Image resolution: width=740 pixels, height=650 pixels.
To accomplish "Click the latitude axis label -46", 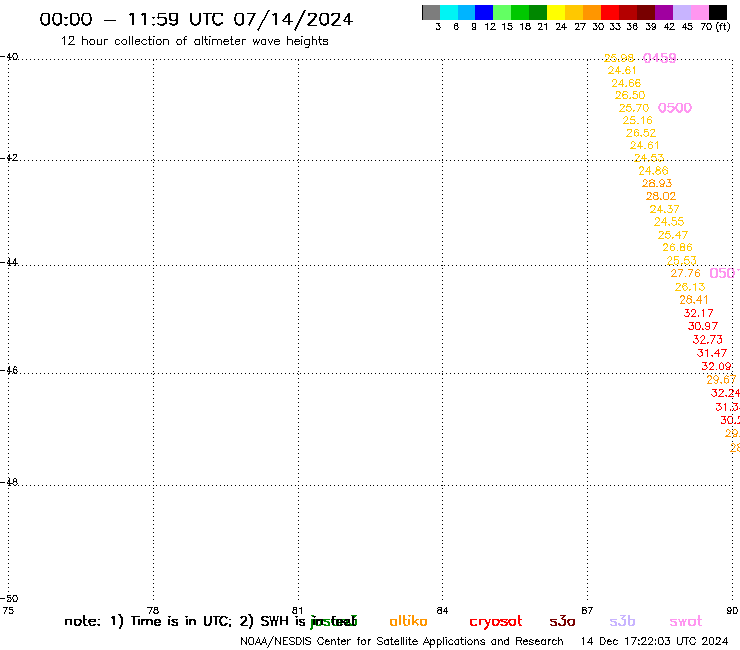I will pos(9,370).
